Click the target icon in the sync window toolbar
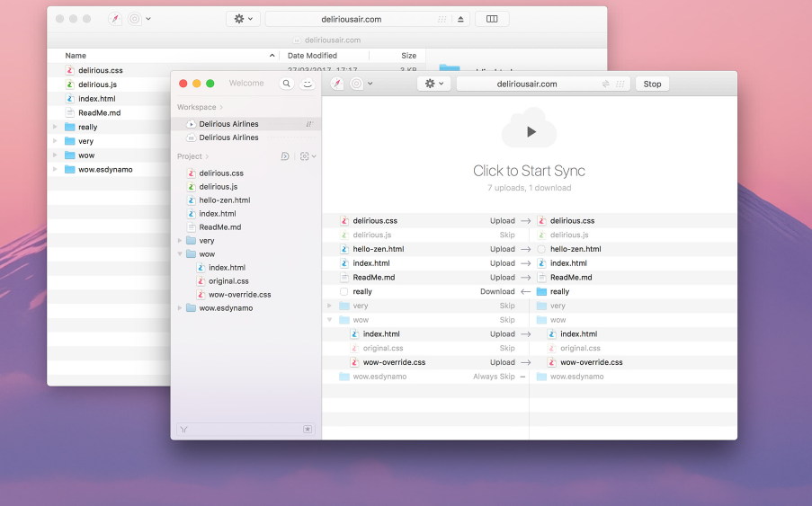Image resolution: width=812 pixels, height=506 pixels. 357,84
